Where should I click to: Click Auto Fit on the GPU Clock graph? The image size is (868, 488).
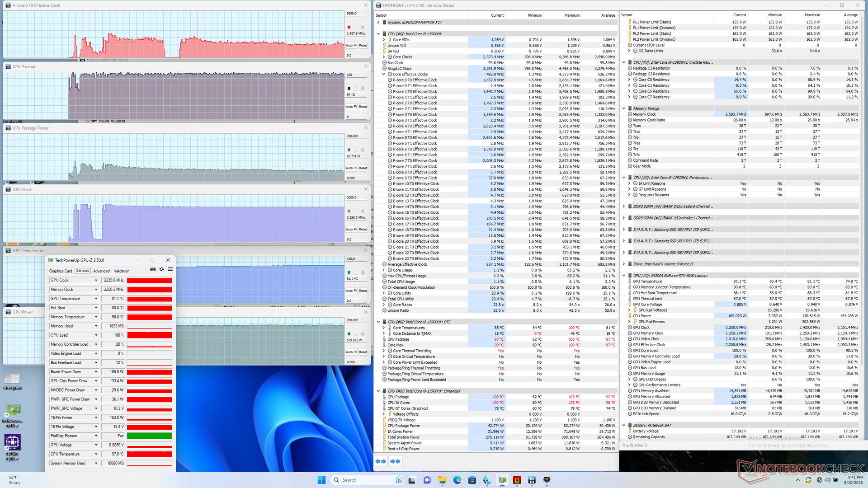pos(351,230)
